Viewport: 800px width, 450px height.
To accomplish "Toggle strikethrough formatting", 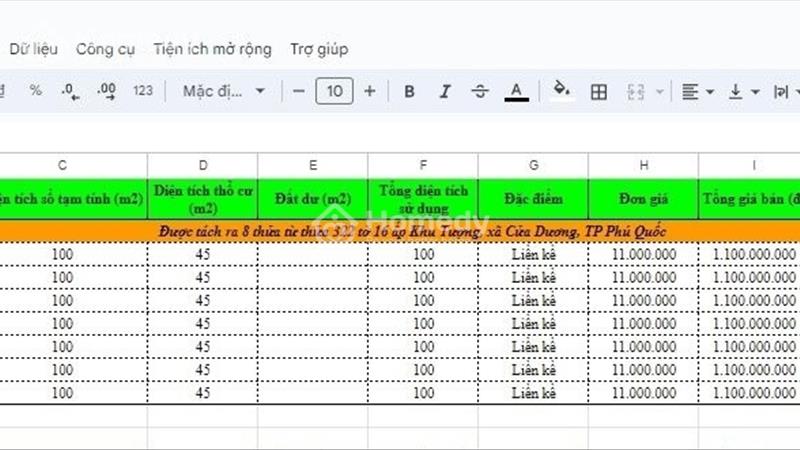I will point(480,91).
